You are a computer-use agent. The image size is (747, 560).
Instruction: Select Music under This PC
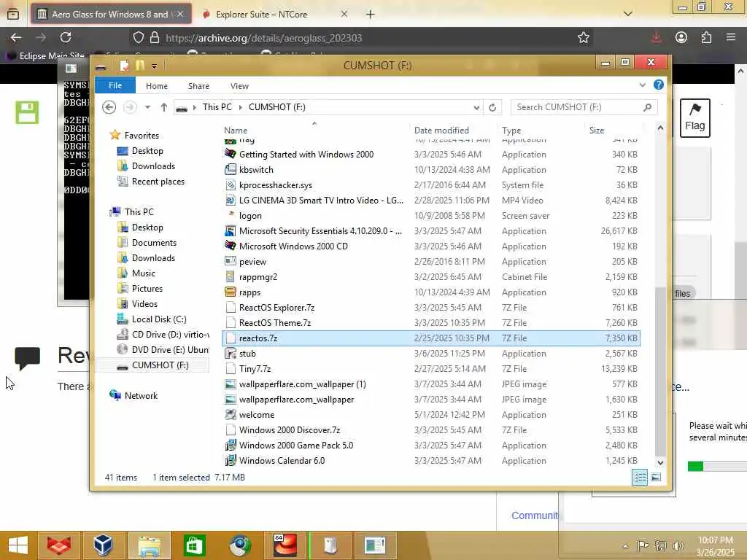(144, 273)
